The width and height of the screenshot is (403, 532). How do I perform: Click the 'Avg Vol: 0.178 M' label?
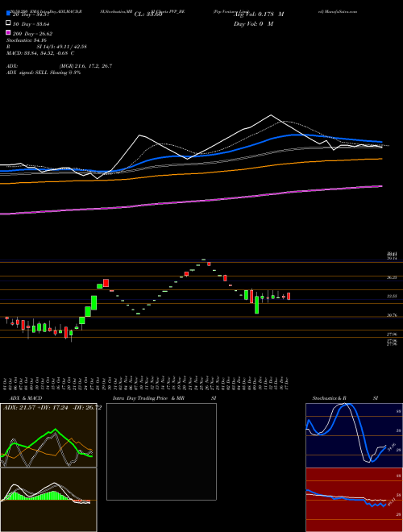259,15
